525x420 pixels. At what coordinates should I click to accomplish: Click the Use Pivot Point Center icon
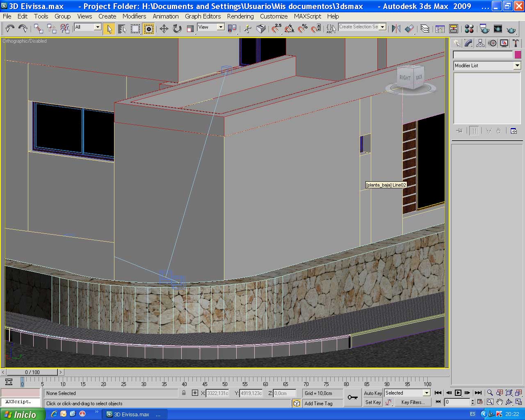point(232,28)
